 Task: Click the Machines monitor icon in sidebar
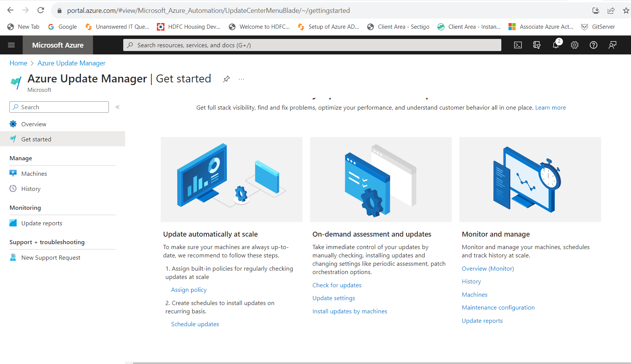(13, 173)
